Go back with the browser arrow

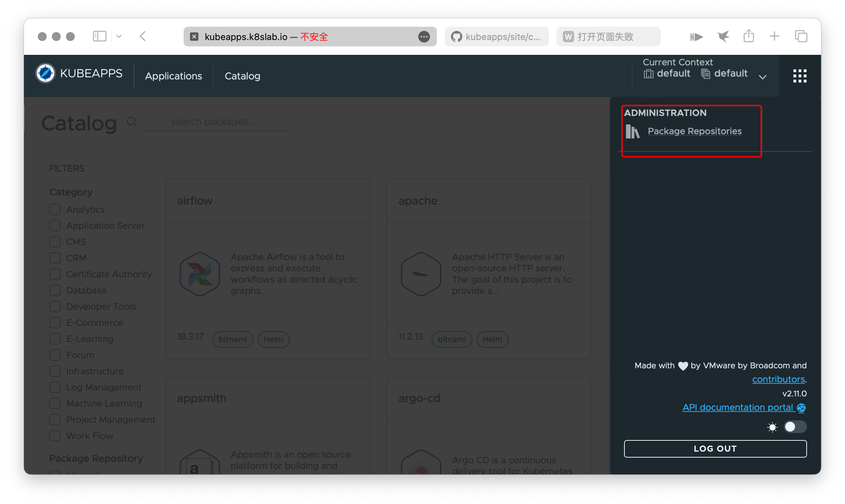pos(143,36)
